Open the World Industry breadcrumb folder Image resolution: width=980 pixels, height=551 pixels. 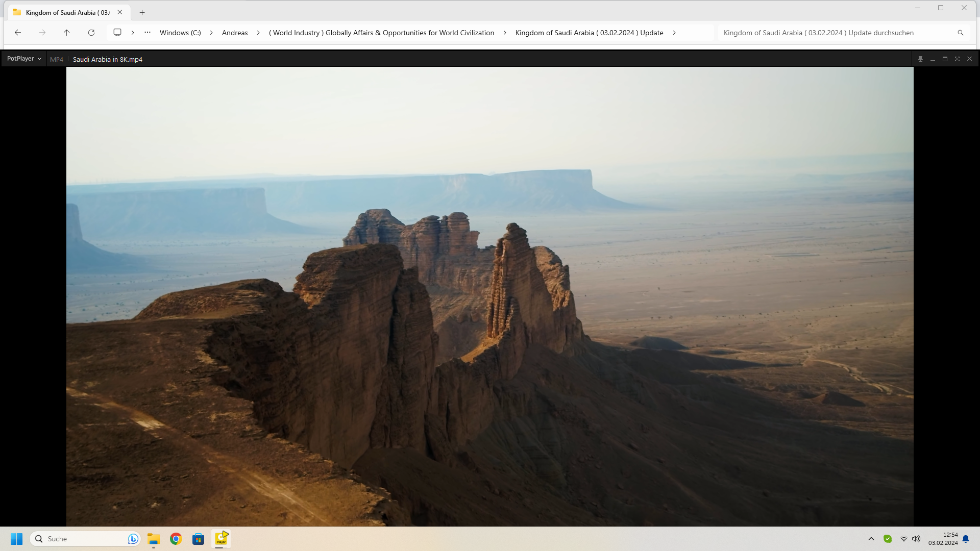[x=381, y=33]
